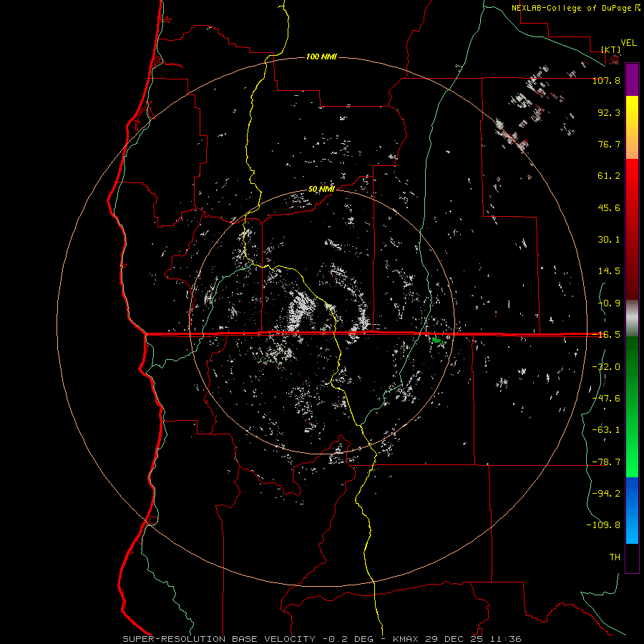Click the 100 NMI range ring label
The width and height of the screenshot is (644, 644).
click(321, 57)
